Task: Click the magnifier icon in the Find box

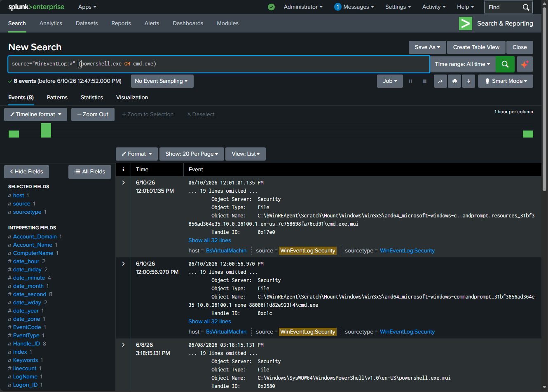Action: pos(526,7)
